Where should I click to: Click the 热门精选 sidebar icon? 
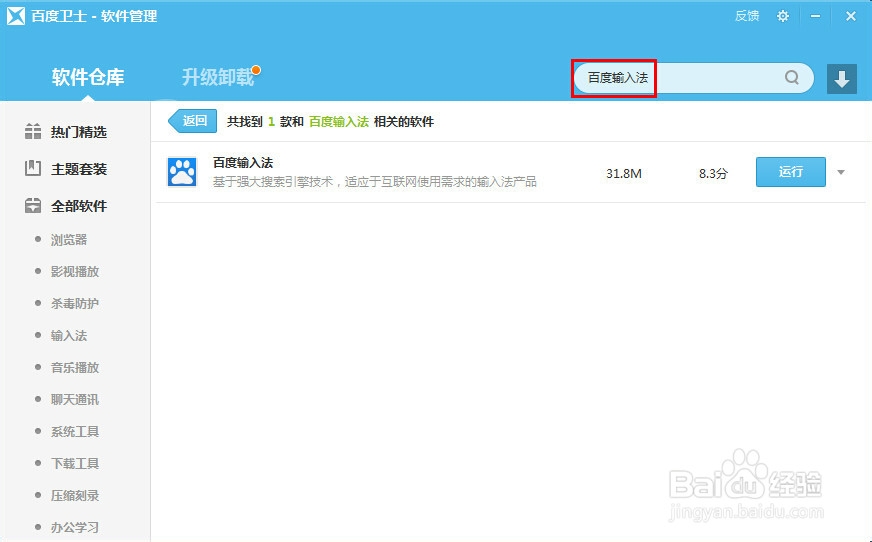(x=33, y=132)
